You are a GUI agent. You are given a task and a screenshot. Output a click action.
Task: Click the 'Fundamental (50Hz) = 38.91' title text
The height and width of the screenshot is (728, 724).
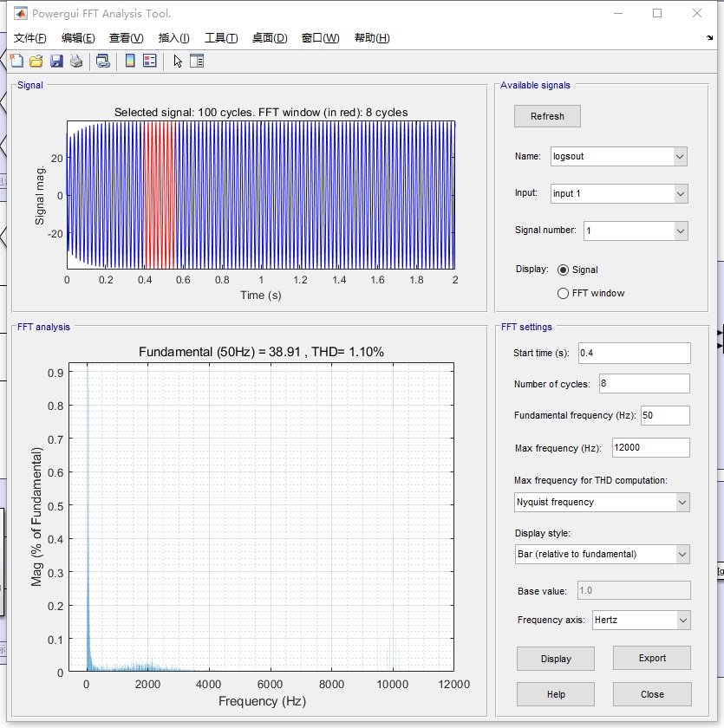click(x=219, y=352)
